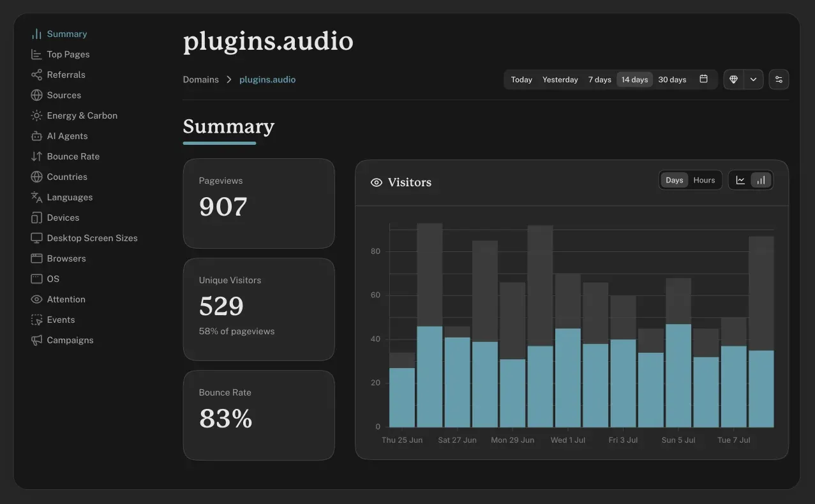815x504 pixels.
Task: Open the Devices report
Action: click(x=63, y=218)
